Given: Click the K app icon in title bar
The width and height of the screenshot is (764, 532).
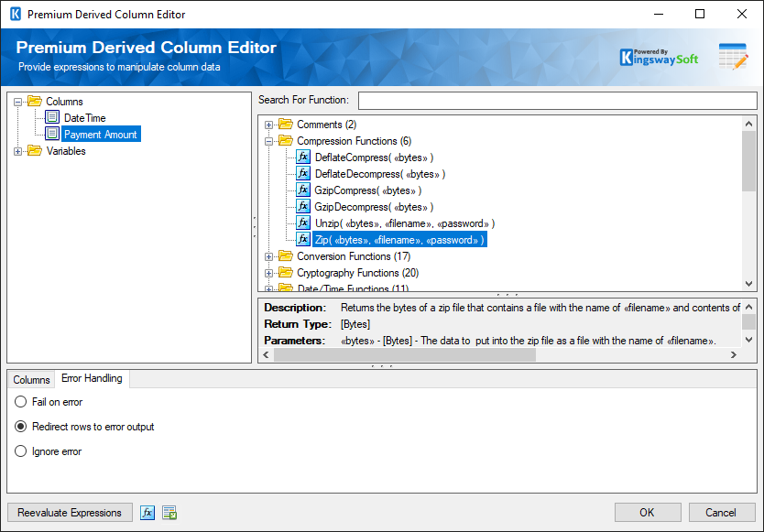Looking at the screenshot, I should (16, 14).
